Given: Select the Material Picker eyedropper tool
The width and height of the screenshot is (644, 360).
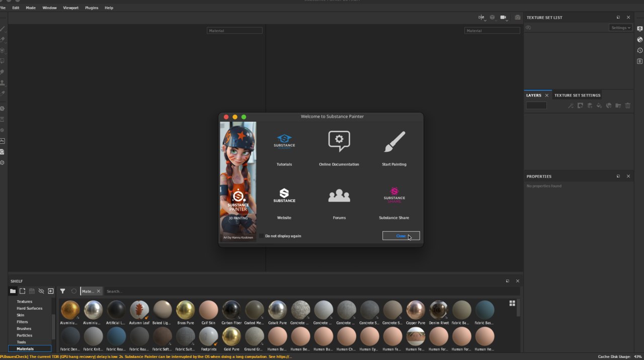Looking at the screenshot, I should 3,94.
